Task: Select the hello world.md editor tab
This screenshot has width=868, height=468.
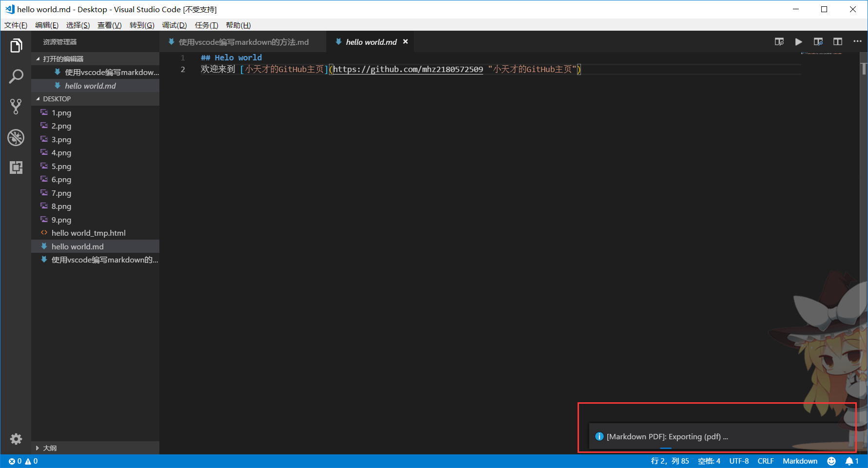Action: [x=371, y=42]
